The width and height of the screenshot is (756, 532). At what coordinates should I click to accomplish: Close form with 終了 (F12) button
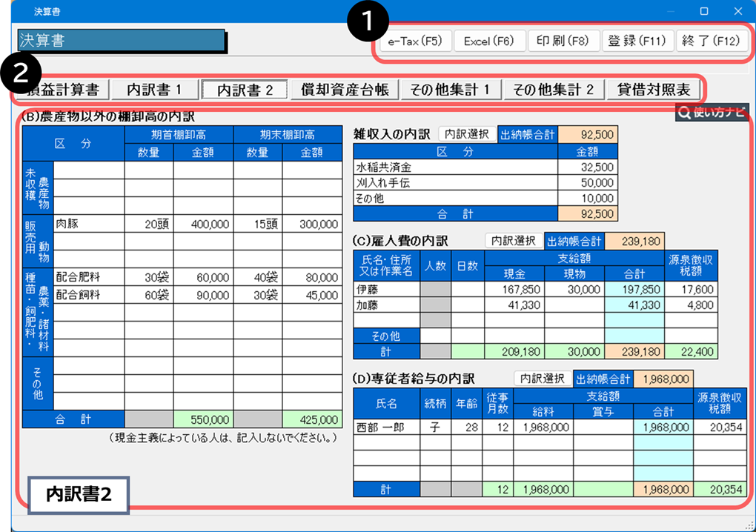(712, 41)
